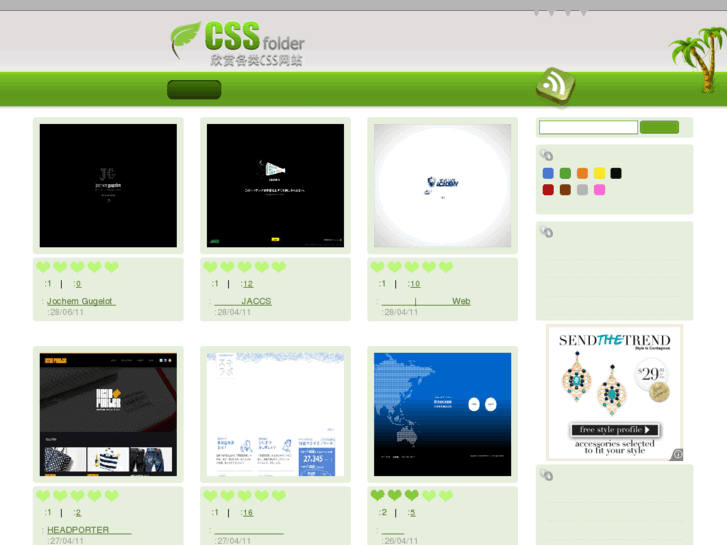Click the CSS folder logo

pyautogui.click(x=238, y=44)
